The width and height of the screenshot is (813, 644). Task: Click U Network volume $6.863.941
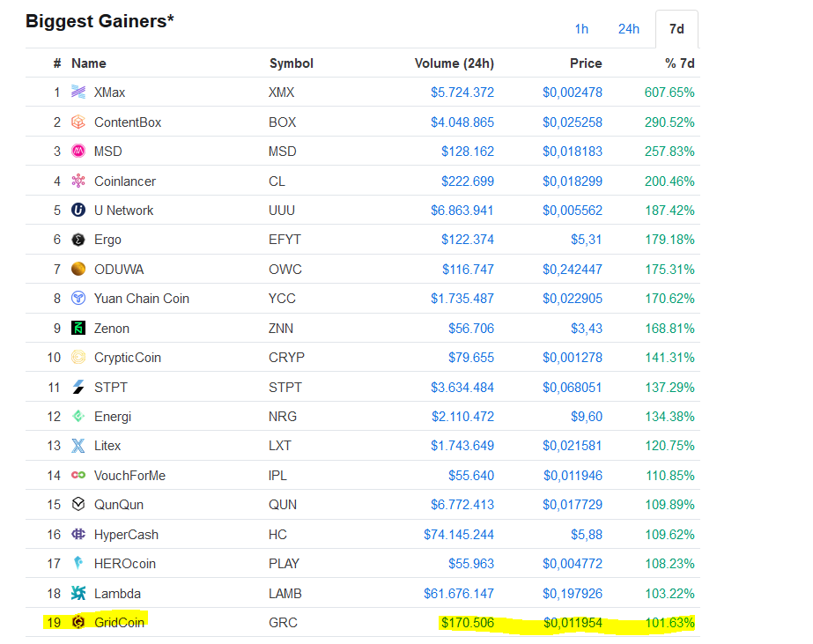click(462, 211)
